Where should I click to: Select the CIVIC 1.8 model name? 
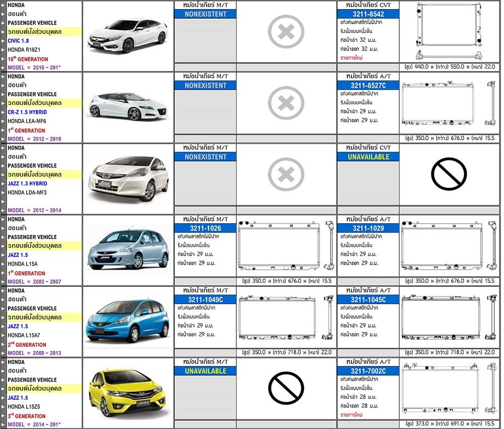tap(18, 41)
